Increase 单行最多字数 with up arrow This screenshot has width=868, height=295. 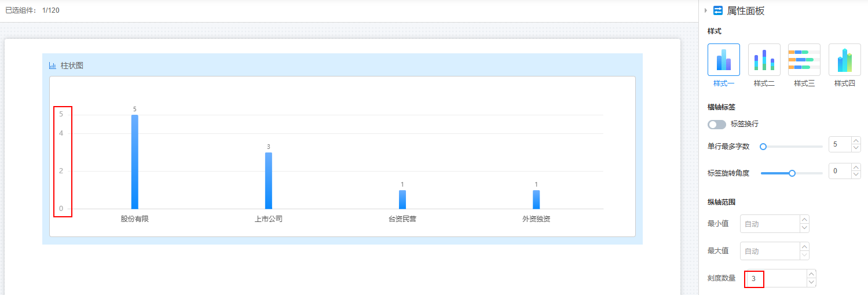pyautogui.click(x=856, y=140)
